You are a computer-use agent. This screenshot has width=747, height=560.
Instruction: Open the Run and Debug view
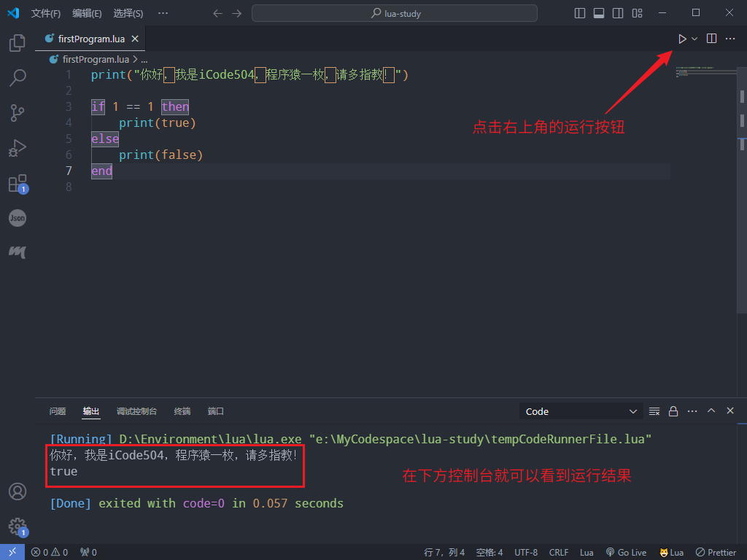click(18, 148)
